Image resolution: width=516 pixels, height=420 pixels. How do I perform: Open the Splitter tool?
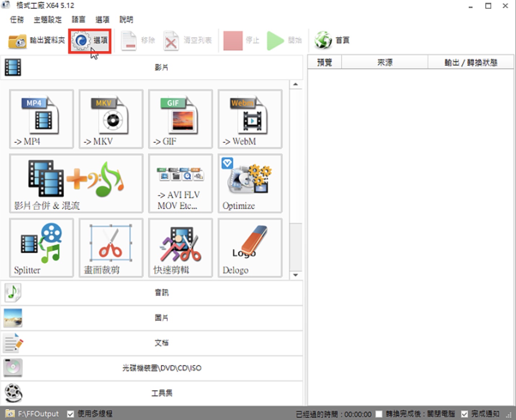41,248
